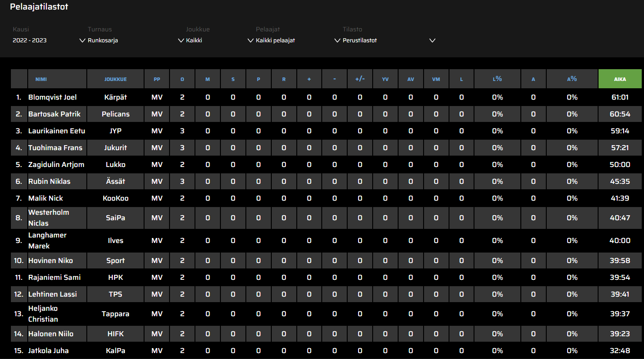Sort by the +/- column header
The image size is (644, 359).
tap(360, 79)
